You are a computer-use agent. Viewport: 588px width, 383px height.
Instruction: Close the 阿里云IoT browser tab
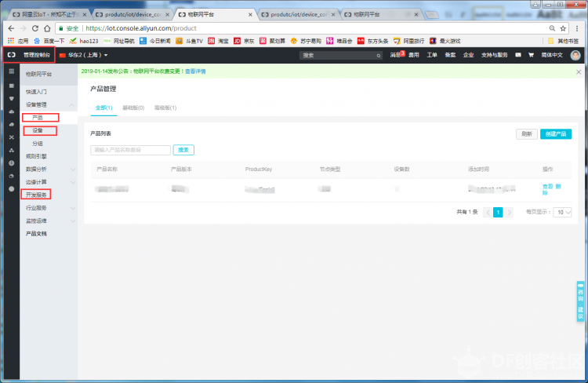pyautogui.click(x=85, y=15)
